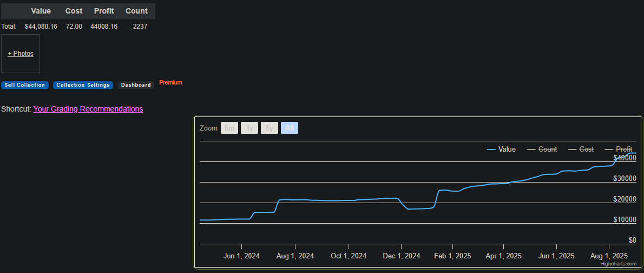Click the Profit column header

pyautogui.click(x=104, y=11)
